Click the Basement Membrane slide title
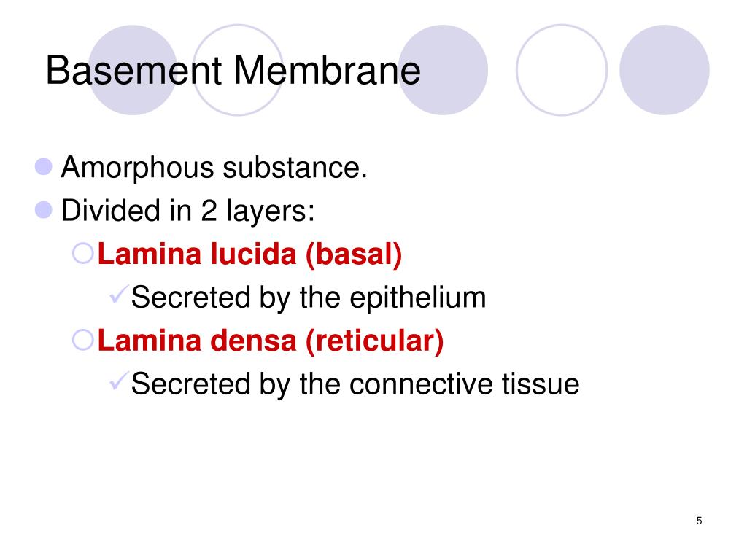This screenshot has width=747, height=560. 233,71
